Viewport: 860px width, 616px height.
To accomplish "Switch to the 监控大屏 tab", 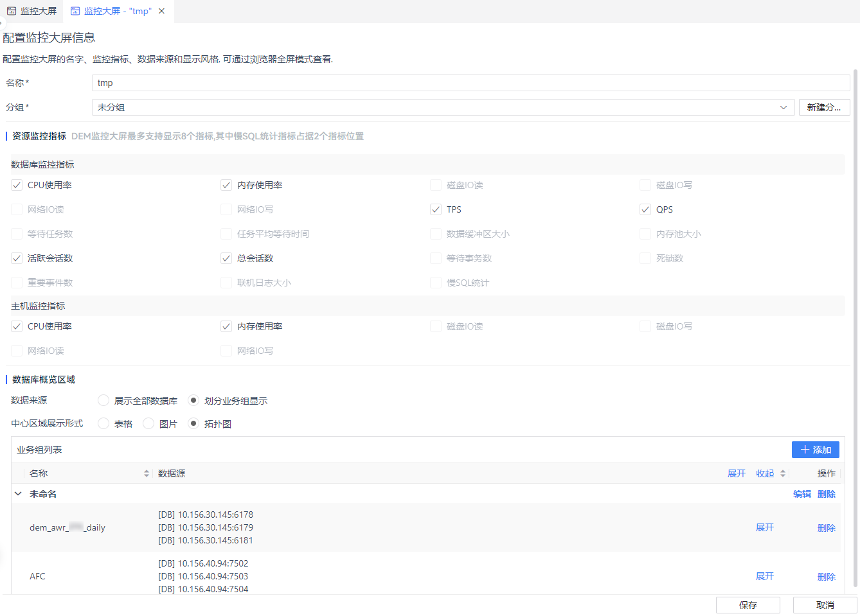I will click(x=32, y=11).
